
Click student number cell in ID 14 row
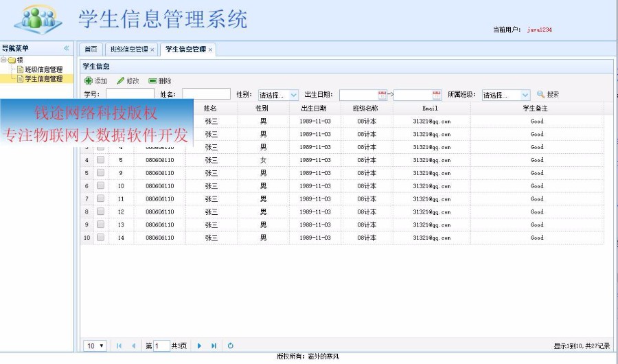coord(159,238)
